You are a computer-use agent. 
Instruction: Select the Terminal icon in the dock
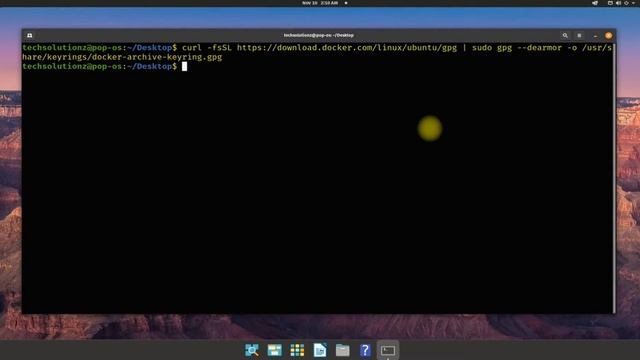(x=388, y=350)
